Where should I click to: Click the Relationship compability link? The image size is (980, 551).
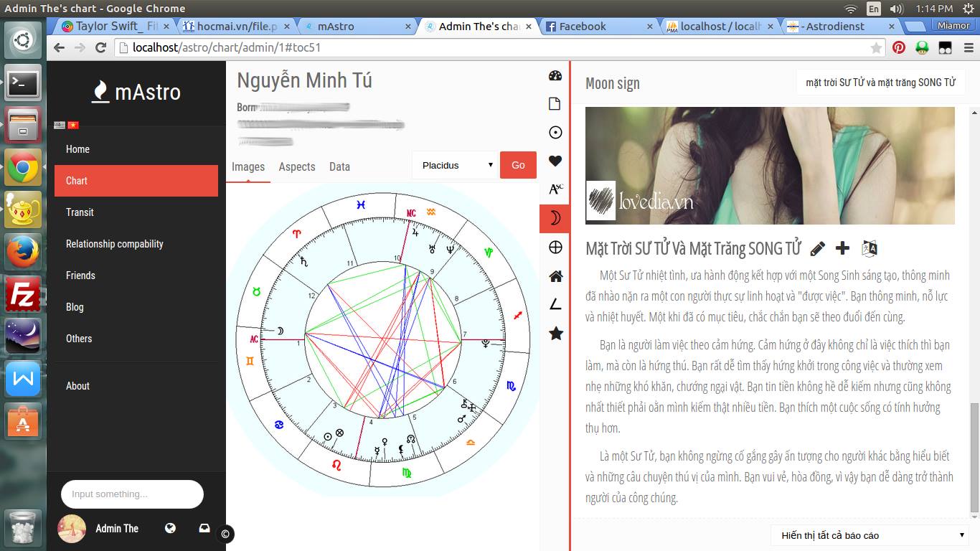tap(115, 244)
